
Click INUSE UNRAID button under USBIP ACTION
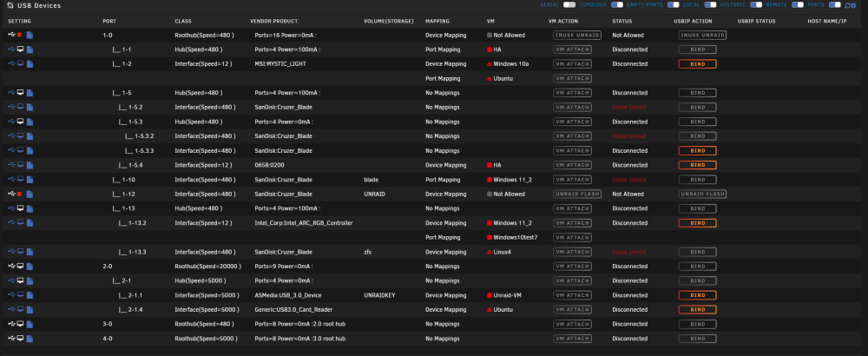pyautogui.click(x=702, y=35)
